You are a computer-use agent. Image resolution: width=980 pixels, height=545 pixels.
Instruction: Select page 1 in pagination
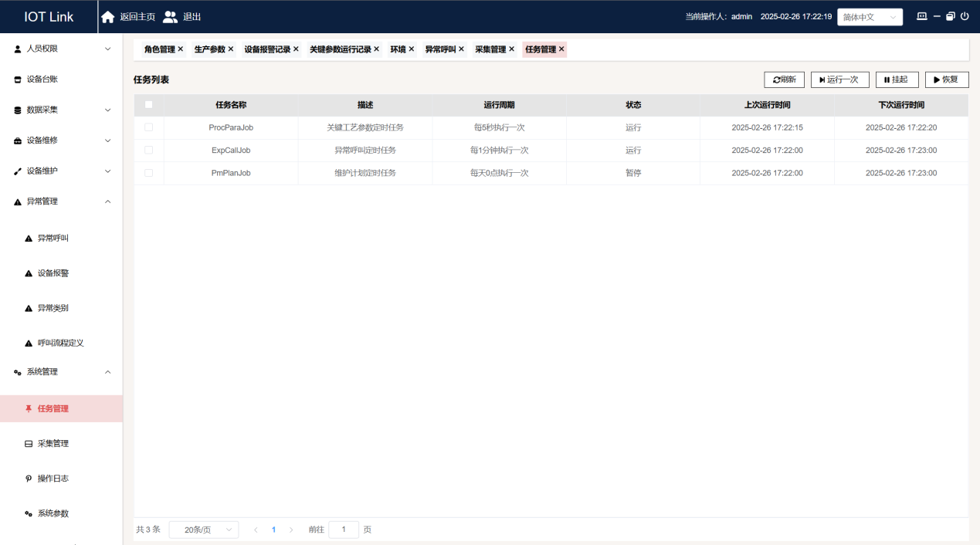coord(273,530)
